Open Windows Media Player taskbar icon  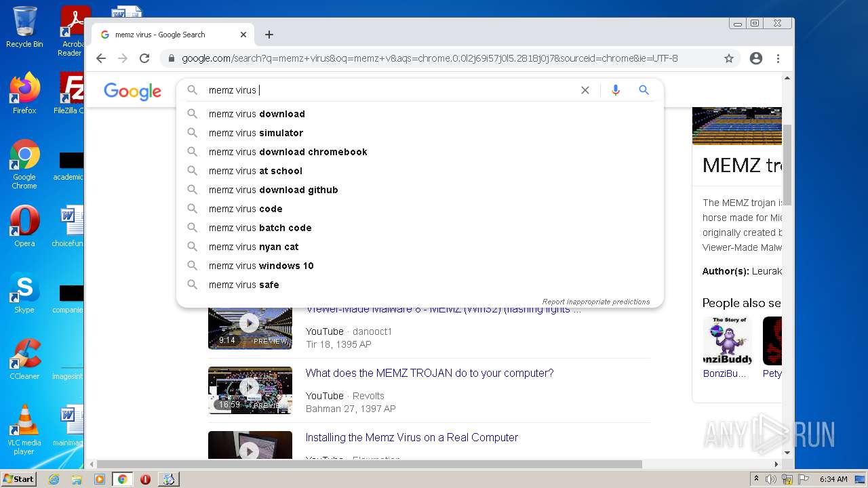[100, 479]
